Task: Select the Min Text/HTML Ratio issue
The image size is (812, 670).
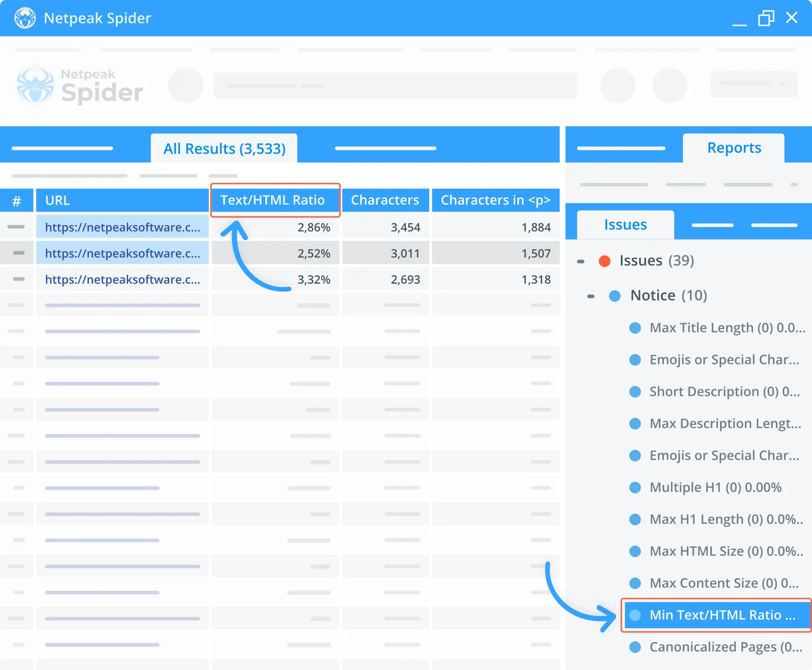Action: click(x=717, y=615)
